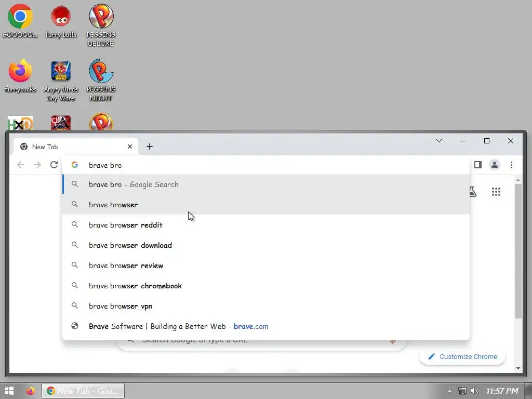The image size is (532, 399).
Task: Click the volume speaker tray icon
Action: click(x=475, y=391)
